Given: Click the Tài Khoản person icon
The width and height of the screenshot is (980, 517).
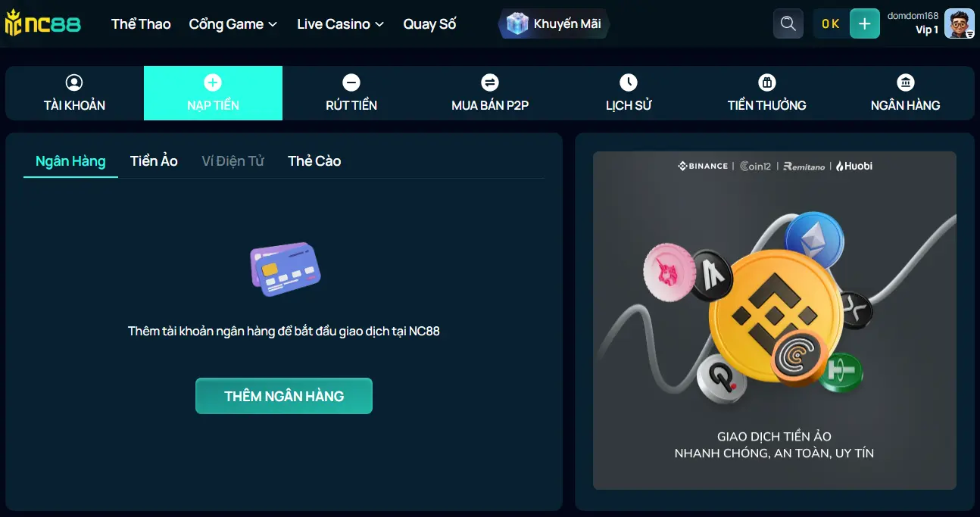Looking at the screenshot, I should (x=74, y=83).
